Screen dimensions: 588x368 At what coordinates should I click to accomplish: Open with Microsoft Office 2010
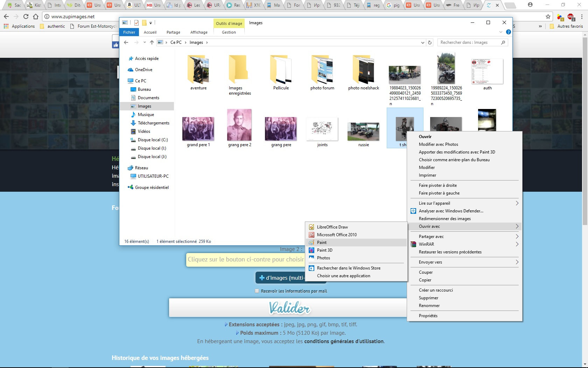coord(356,235)
